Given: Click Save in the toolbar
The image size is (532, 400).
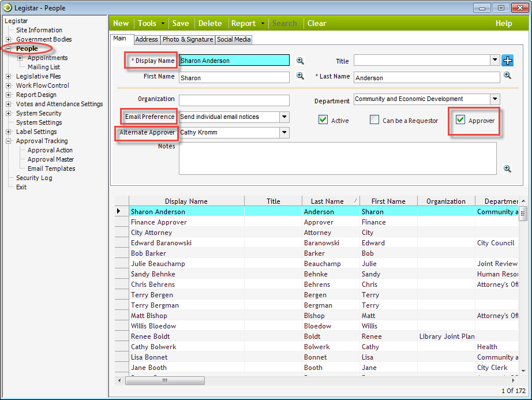Looking at the screenshot, I should (180, 24).
